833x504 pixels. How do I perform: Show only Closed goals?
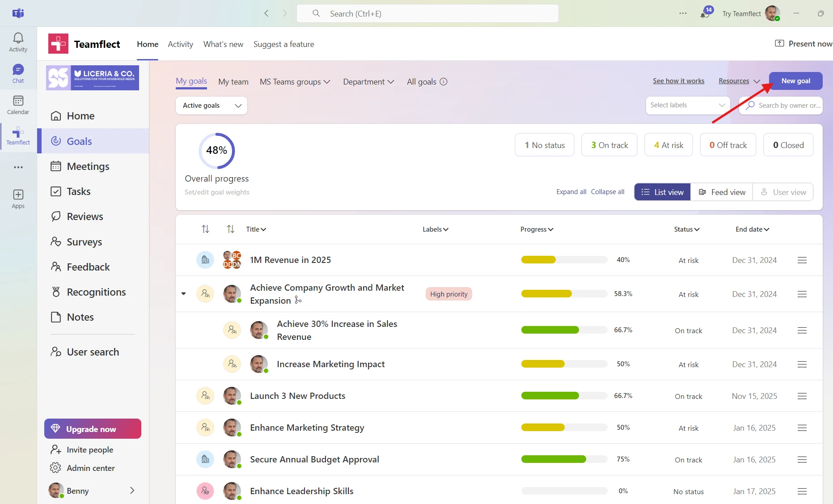(x=788, y=144)
